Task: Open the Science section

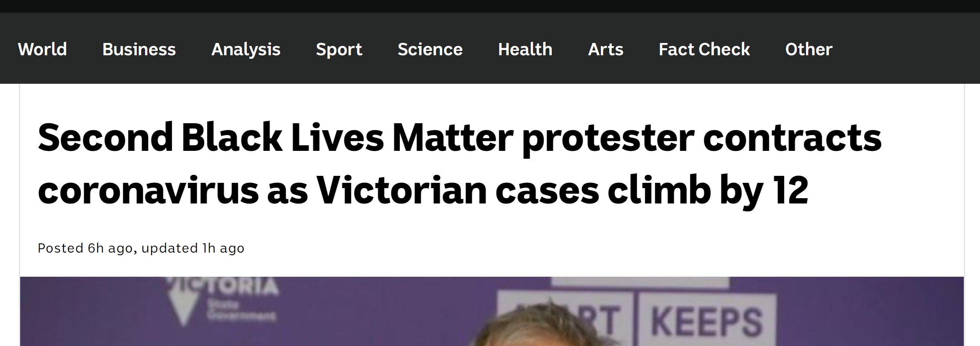Action: [430, 50]
